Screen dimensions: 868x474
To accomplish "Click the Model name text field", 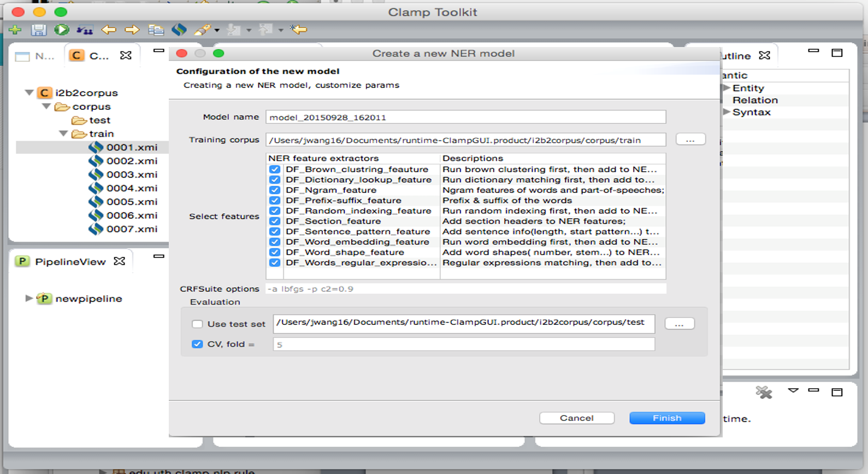I will click(465, 118).
